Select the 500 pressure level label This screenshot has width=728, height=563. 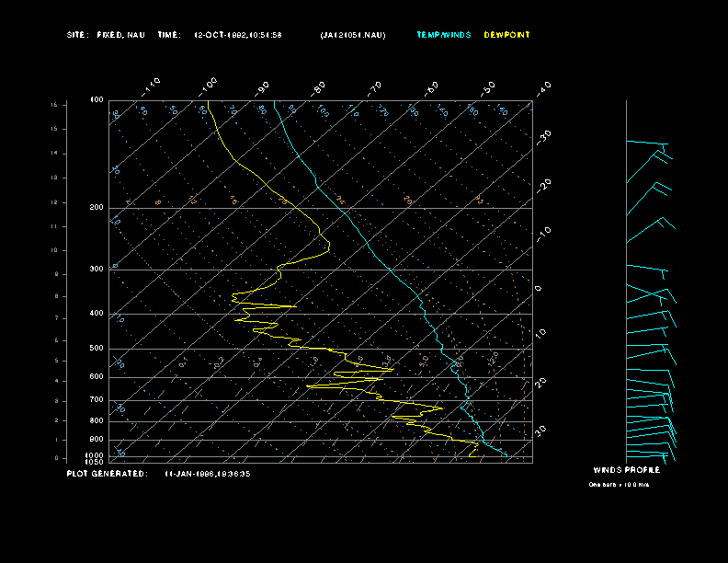pos(97,349)
